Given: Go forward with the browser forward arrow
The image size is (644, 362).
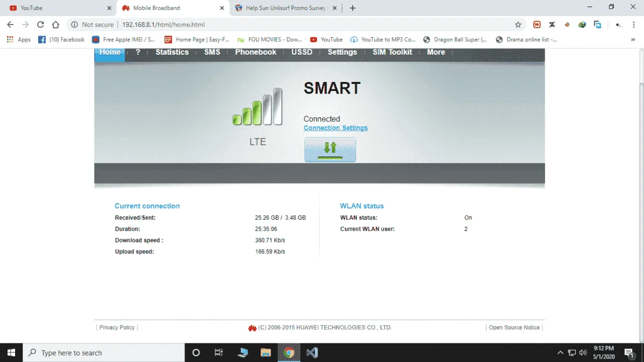Looking at the screenshot, I should [x=25, y=25].
